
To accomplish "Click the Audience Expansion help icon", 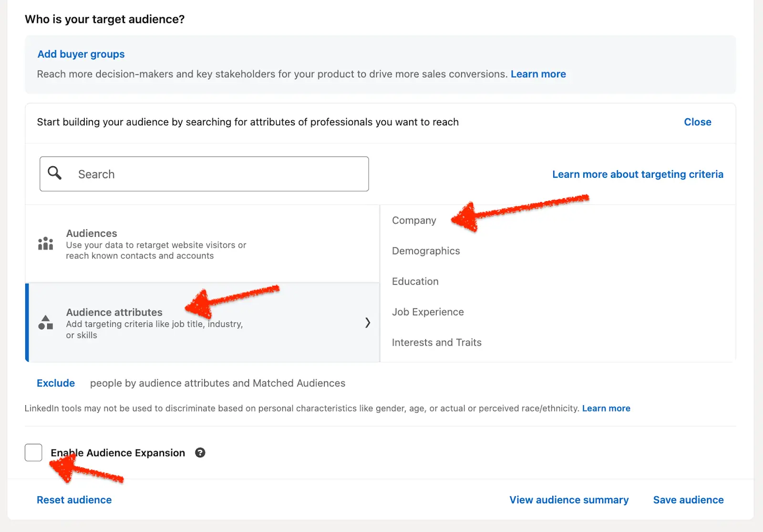I will 200,453.
